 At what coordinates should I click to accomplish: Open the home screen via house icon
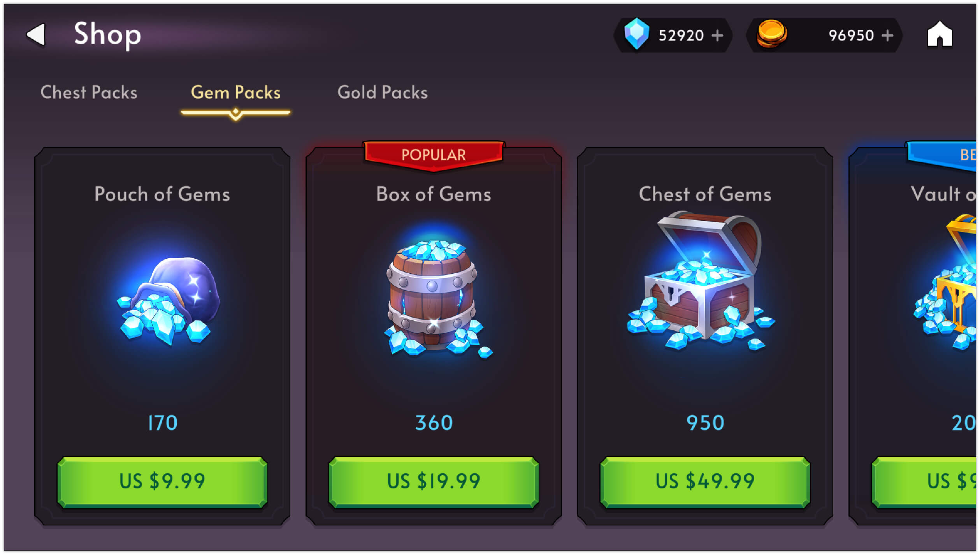pyautogui.click(x=939, y=34)
